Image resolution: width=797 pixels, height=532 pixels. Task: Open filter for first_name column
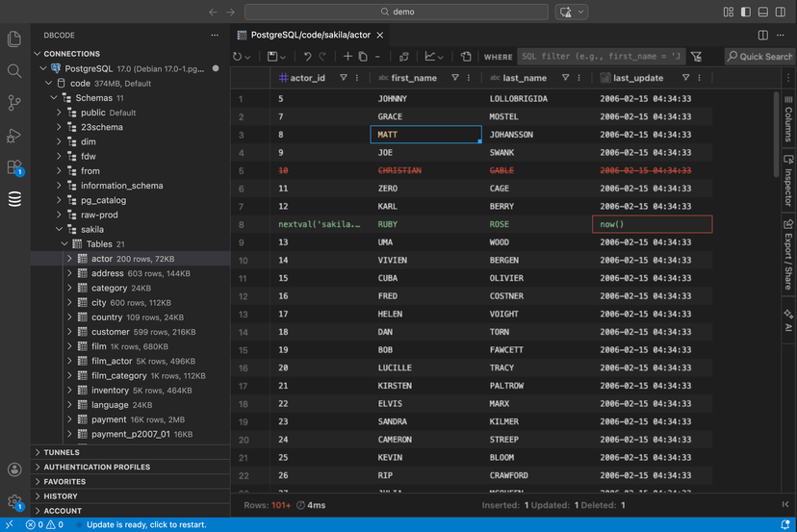(x=455, y=78)
